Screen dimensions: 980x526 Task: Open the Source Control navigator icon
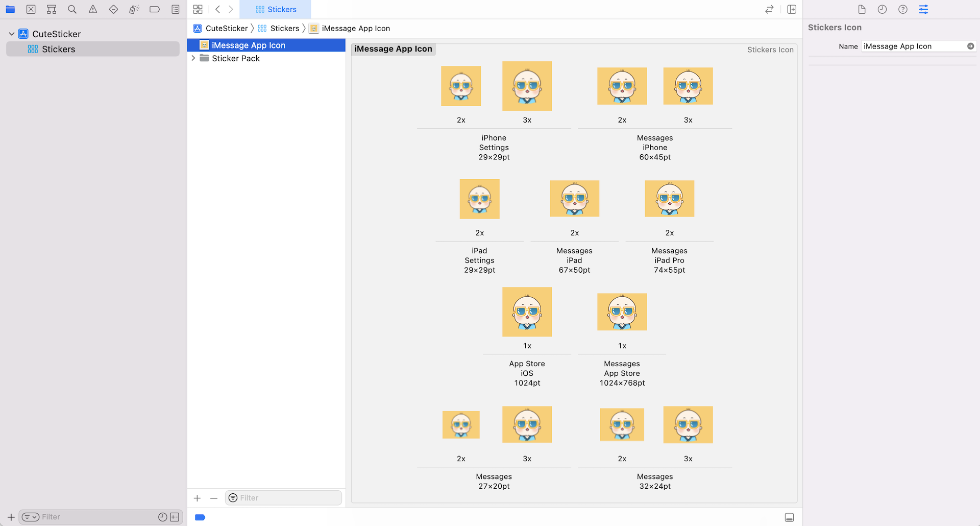pyautogui.click(x=31, y=9)
